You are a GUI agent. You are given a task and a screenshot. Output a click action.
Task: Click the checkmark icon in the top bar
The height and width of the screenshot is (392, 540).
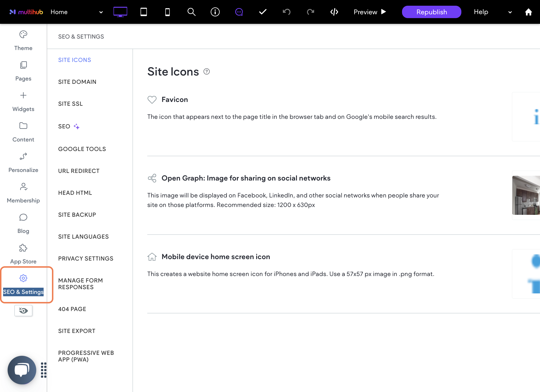pos(263,12)
